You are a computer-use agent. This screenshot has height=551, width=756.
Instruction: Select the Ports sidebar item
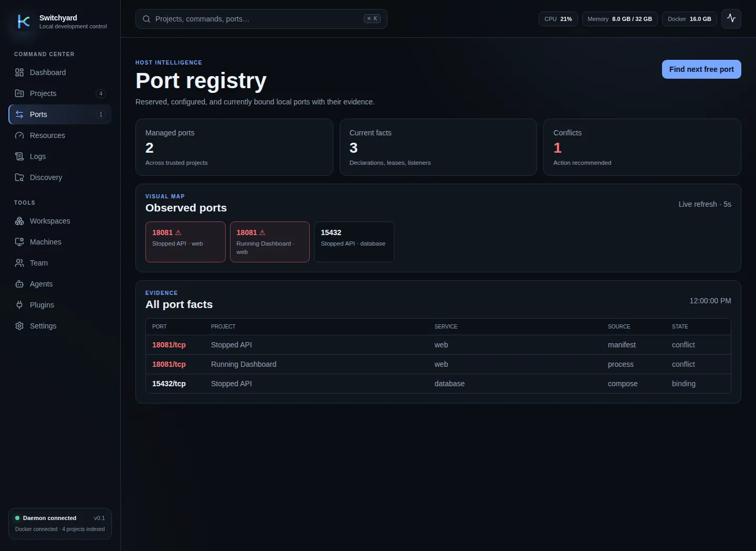coord(60,114)
